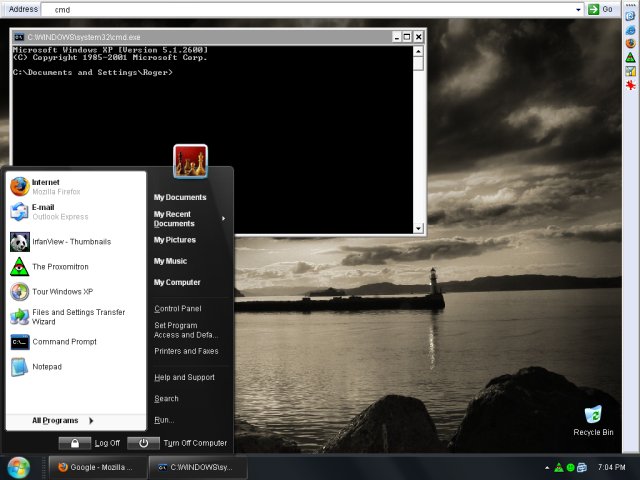Click the Notepad shortcut in the Start menu

coord(46,367)
